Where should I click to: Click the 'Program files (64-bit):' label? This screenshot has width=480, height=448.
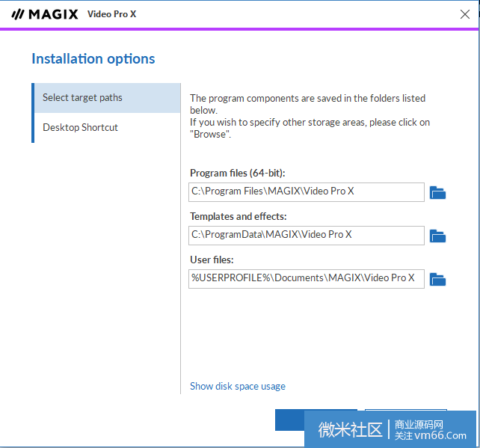tap(238, 173)
